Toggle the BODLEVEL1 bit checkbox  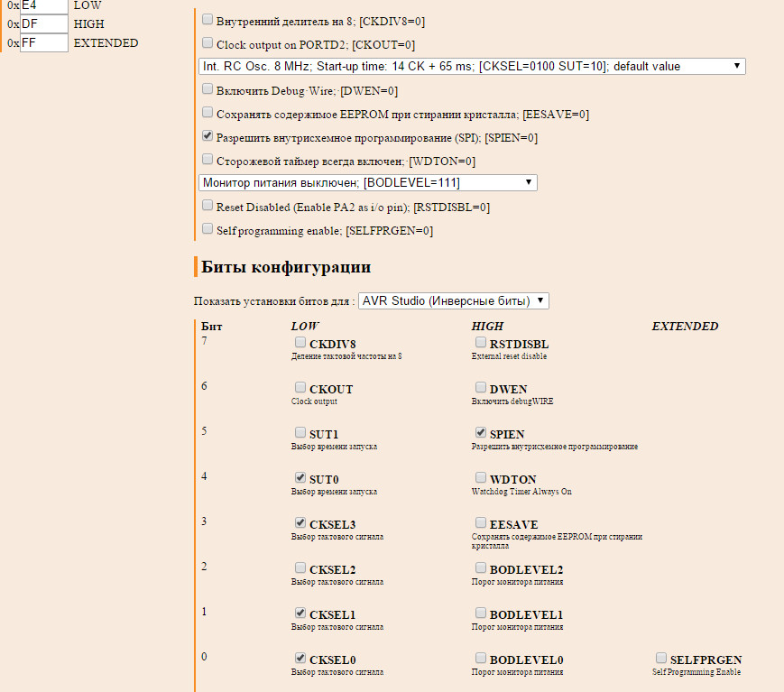[481, 613]
